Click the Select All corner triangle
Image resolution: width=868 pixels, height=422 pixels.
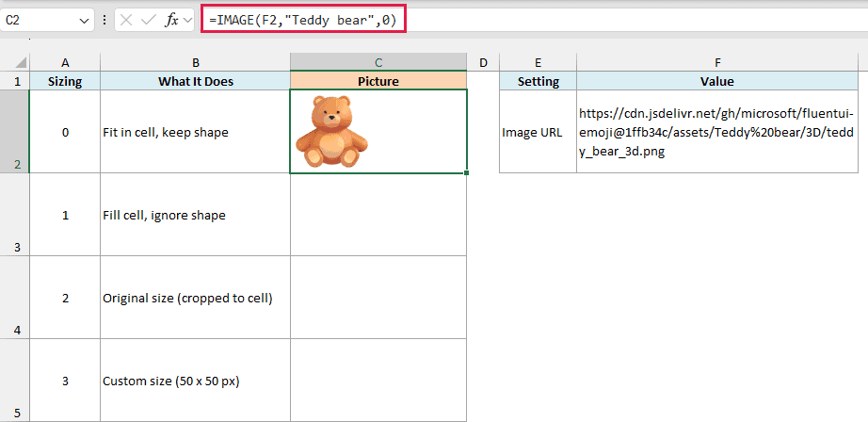tap(21, 62)
